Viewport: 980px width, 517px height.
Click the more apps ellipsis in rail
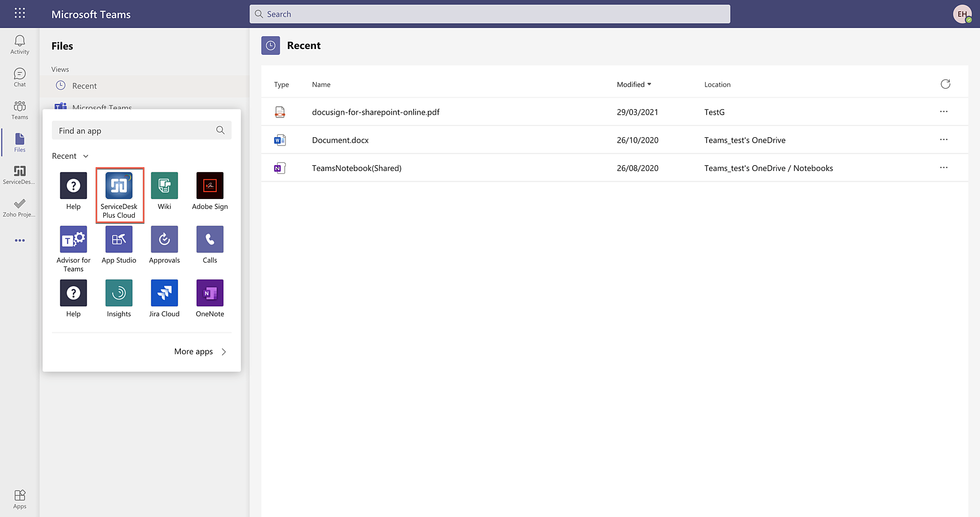point(20,241)
